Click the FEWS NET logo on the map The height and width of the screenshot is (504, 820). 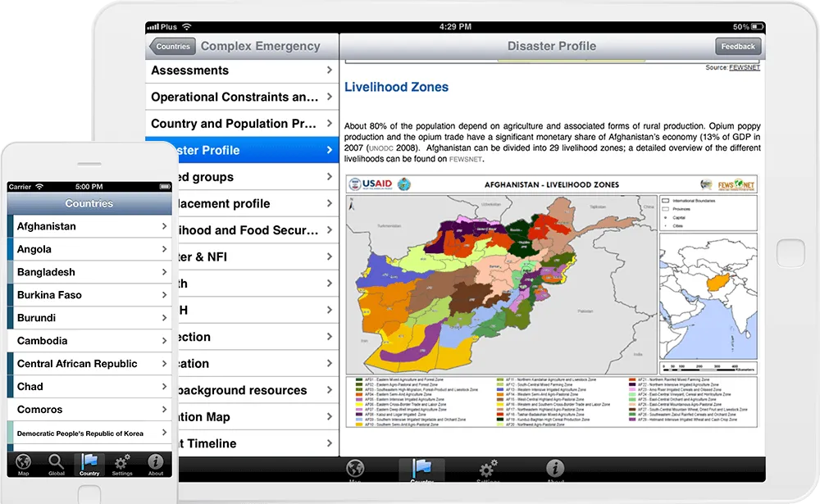[736, 184]
